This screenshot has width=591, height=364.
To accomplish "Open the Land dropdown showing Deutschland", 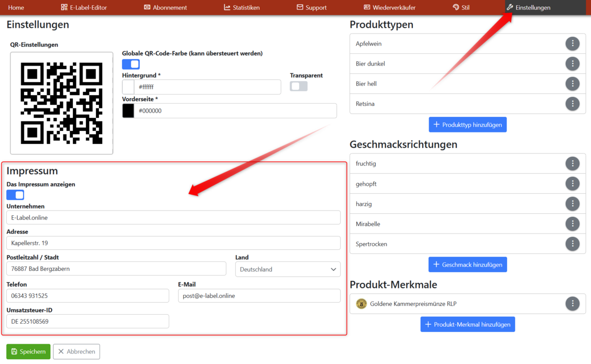I will 288,269.
